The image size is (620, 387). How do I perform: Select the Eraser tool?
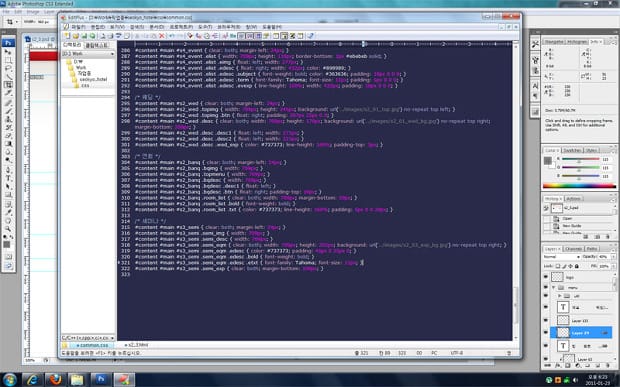click(8, 136)
